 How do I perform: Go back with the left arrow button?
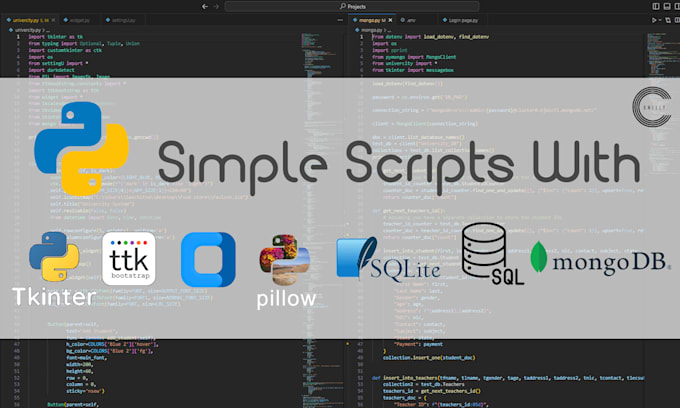(205, 7)
